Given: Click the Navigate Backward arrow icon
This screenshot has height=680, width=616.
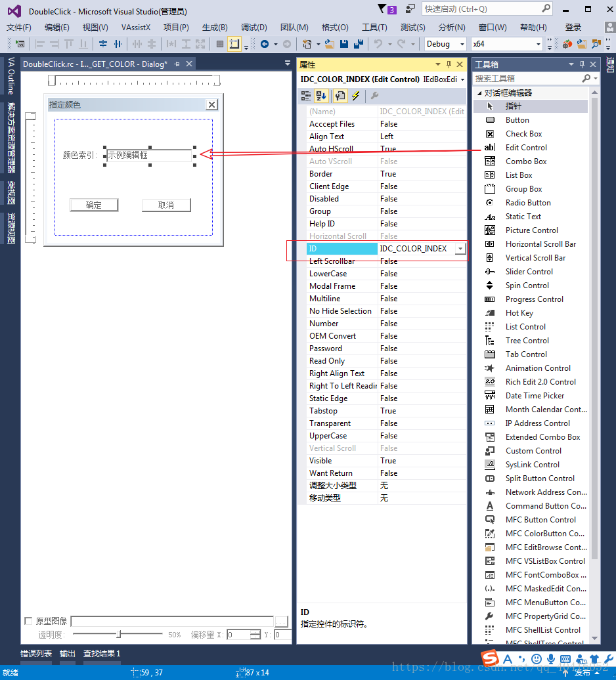Looking at the screenshot, I should click(x=265, y=44).
